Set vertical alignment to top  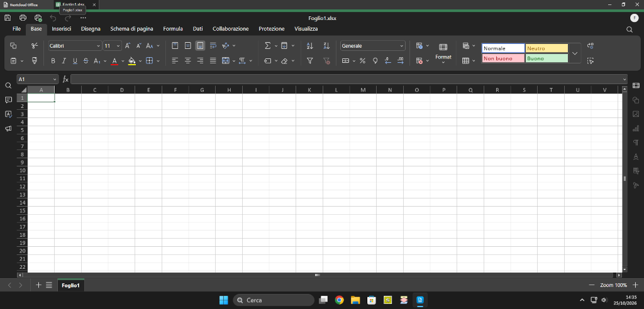(x=175, y=46)
